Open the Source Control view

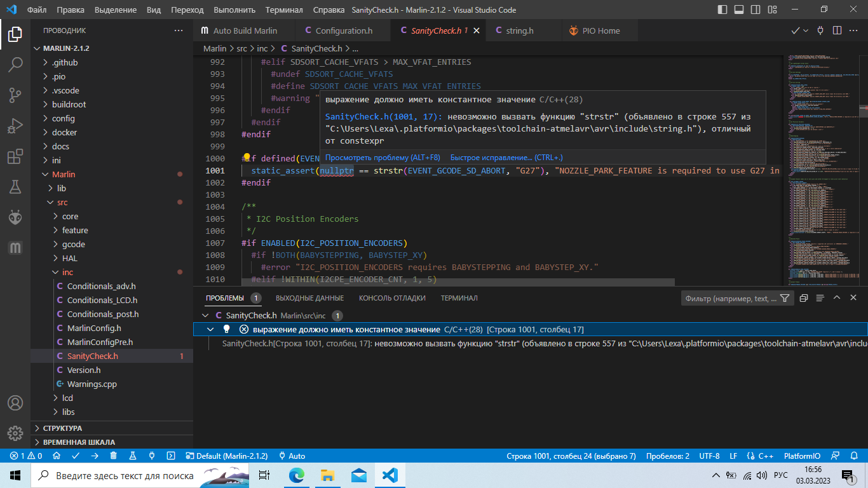tap(15, 95)
